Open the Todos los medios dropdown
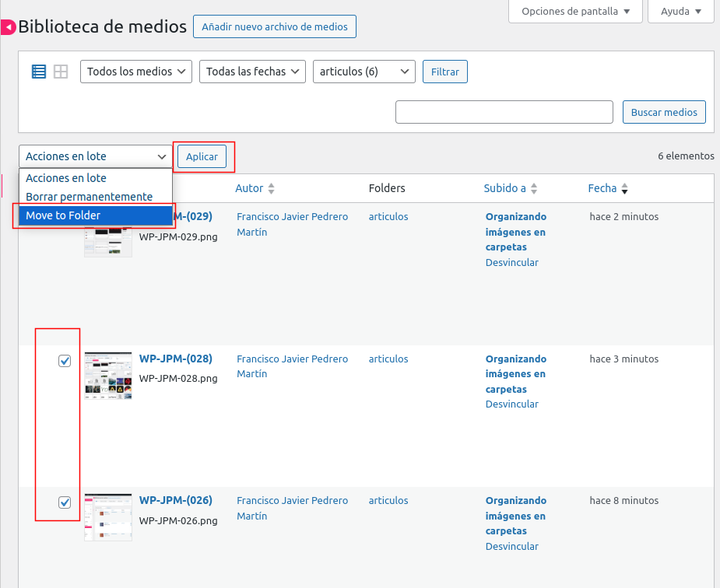The image size is (720, 588). (136, 72)
